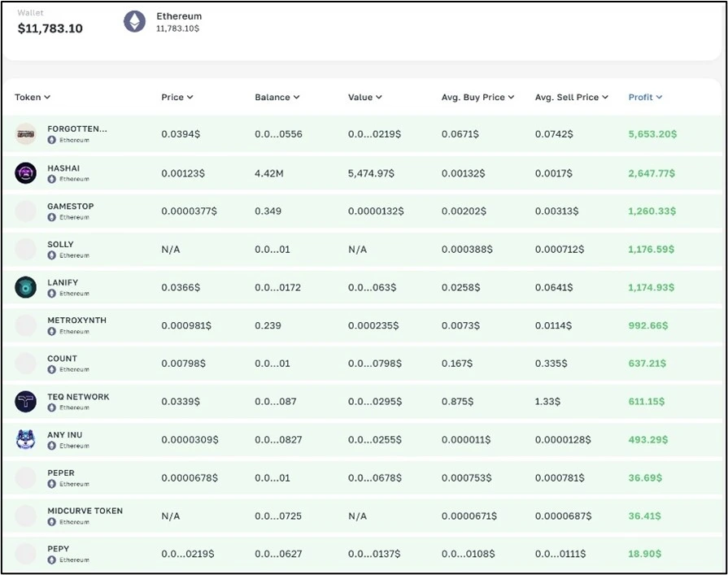Image resolution: width=728 pixels, height=575 pixels.
Task: Click METROXYNTH profit 992.66$
Action: coord(648,325)
